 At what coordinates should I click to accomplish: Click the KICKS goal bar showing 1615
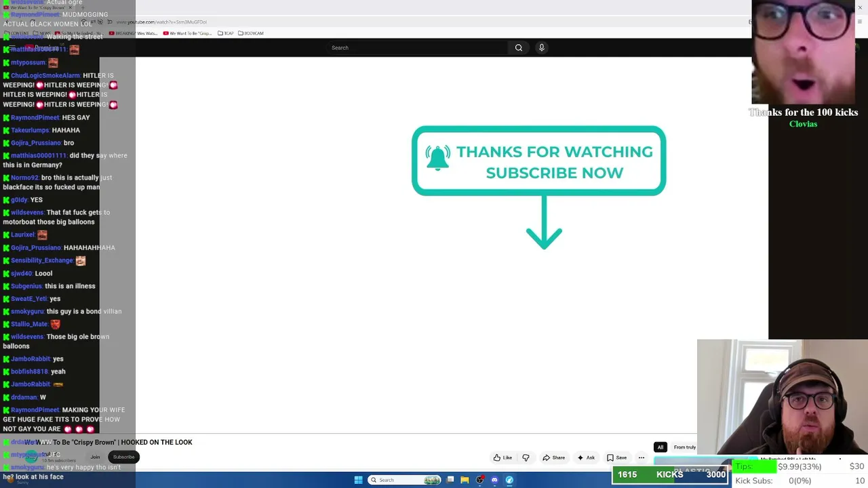click(671, 474)
